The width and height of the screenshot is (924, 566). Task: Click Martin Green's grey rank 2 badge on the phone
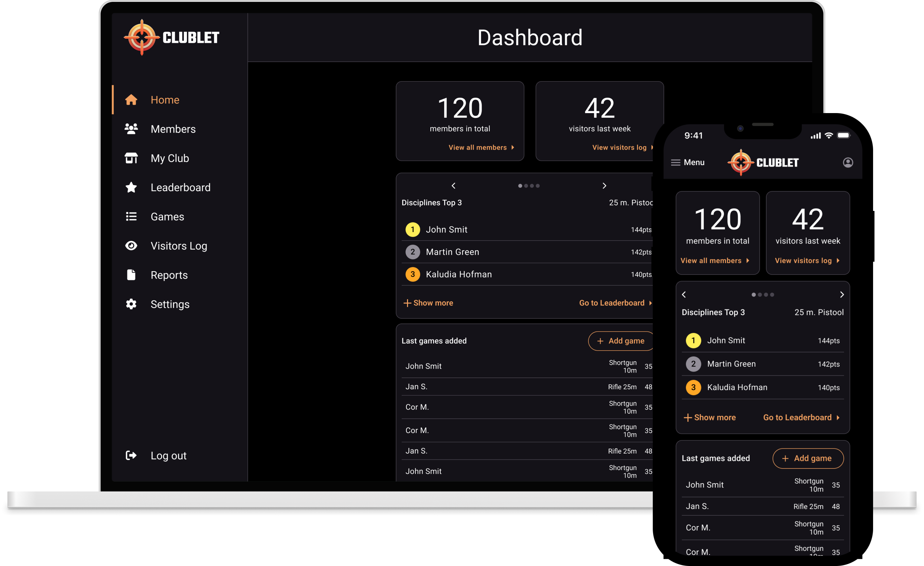[x=693, y=364]
